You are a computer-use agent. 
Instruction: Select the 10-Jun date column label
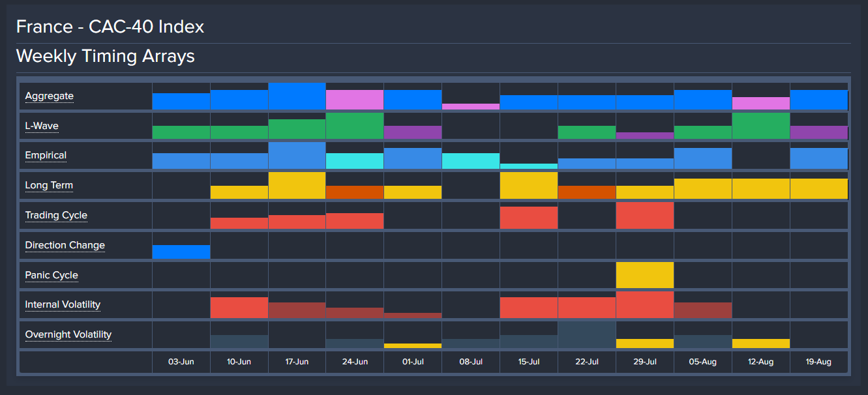(239, 362)
